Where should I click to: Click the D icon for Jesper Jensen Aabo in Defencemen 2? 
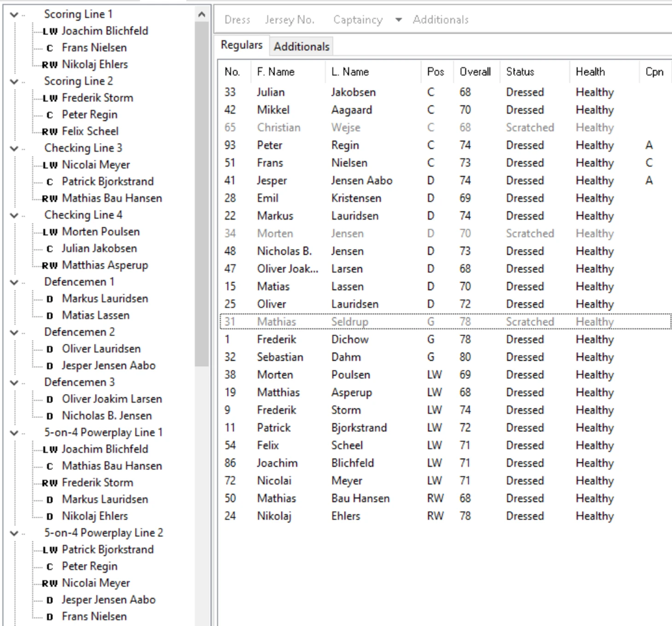50,366
